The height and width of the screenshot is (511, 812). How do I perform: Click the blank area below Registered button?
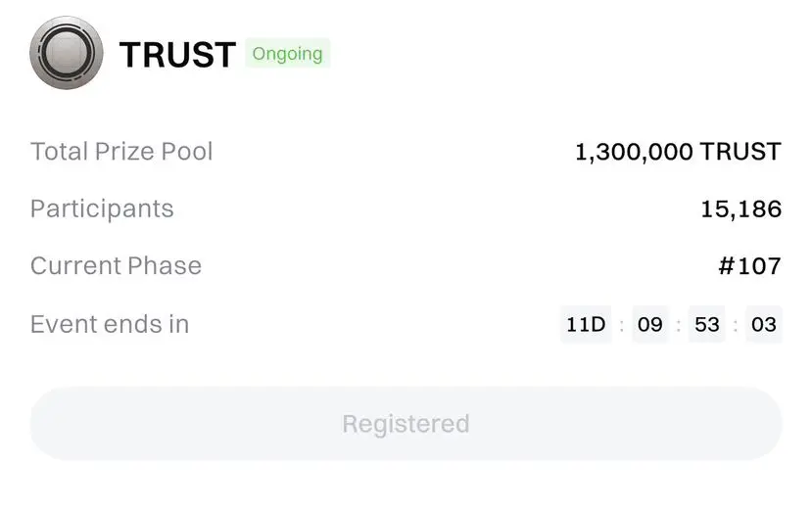click(x=406, y=486)
